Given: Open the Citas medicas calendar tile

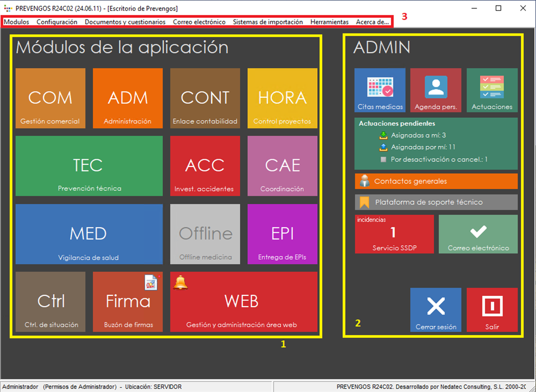Looking at the screenshot, I should (x=380, y=89).
